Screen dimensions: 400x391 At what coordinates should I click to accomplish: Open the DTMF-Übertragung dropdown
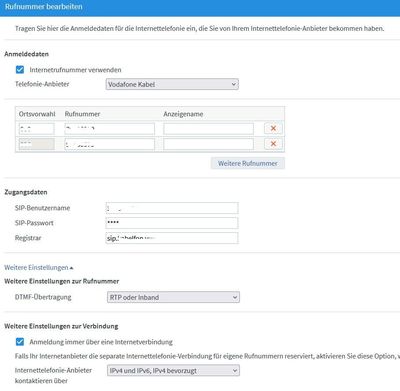[x=173, y=297]
